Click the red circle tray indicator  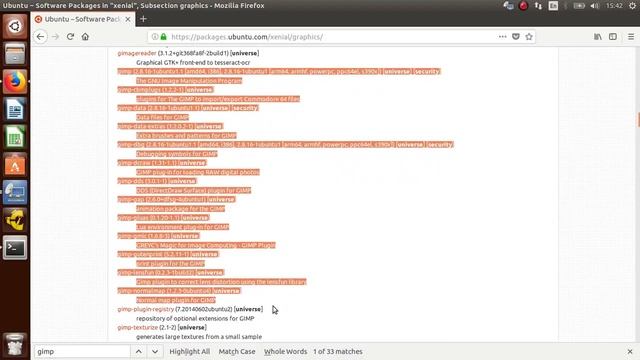(523, 6)
